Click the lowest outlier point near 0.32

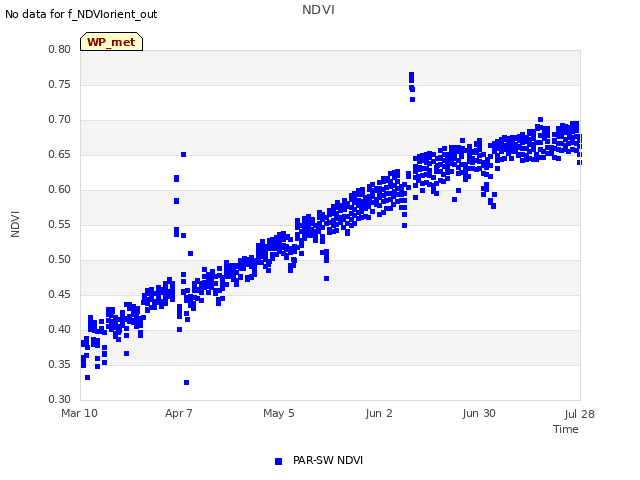click(x=187, y=382)
